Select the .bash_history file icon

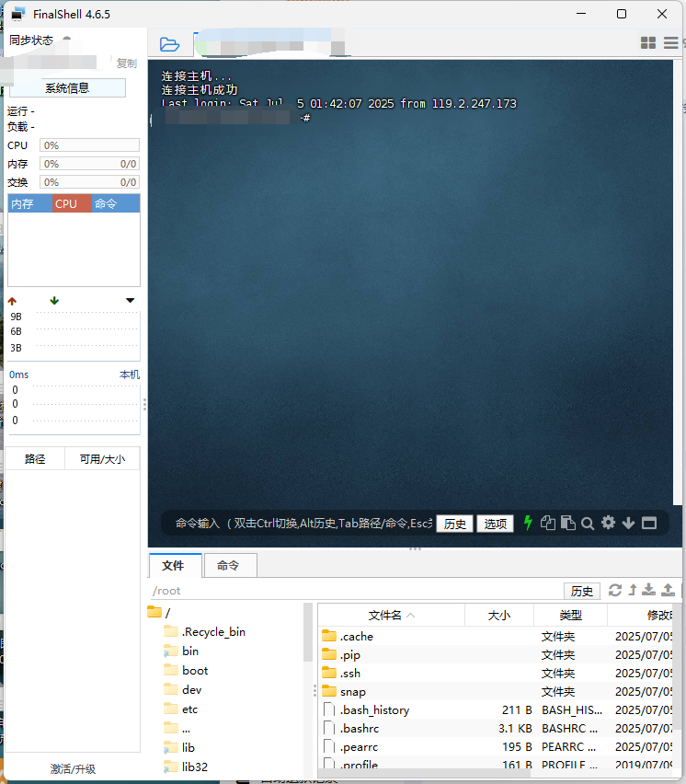click(x=329, y=709)
